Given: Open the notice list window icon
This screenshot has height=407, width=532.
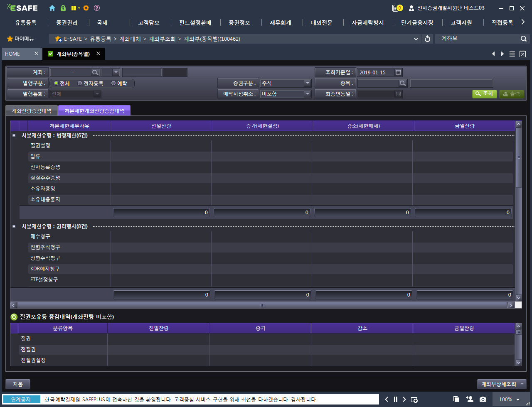Looking at the screenshot, I should 414,400.
